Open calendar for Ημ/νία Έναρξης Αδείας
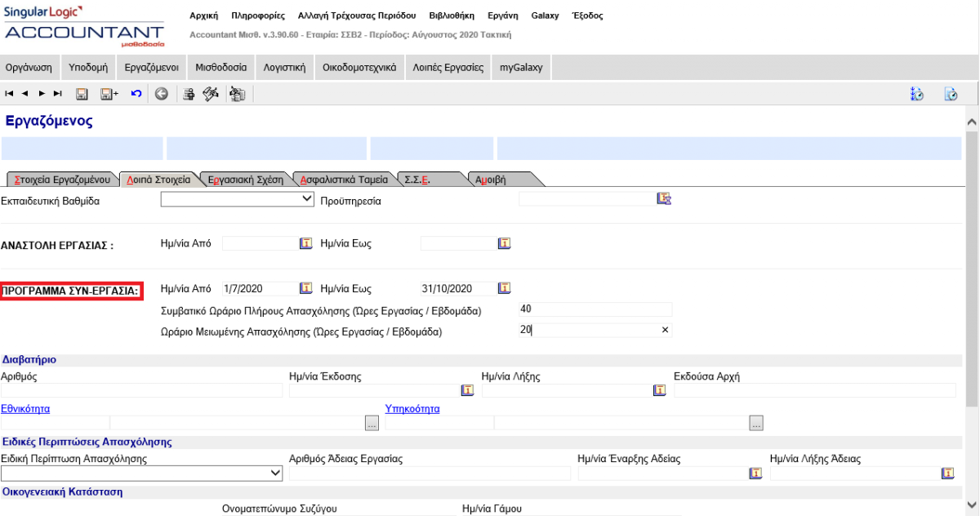Screen dimensions: 980x516 click(756, 473)
